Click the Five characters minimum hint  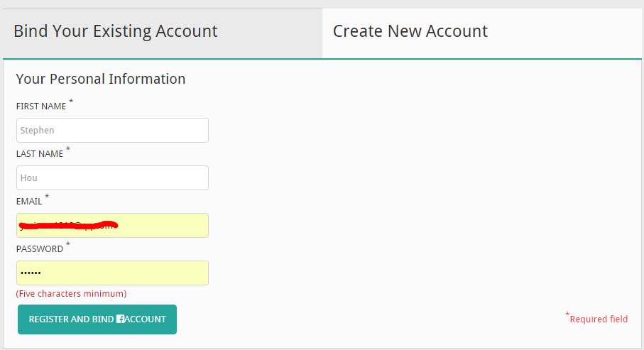[x=71, y=294]
